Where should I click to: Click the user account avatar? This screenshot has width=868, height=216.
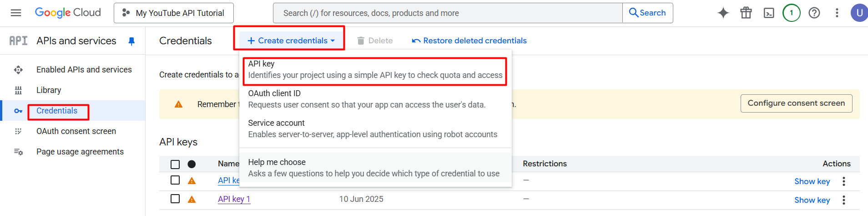click(859, 13)
